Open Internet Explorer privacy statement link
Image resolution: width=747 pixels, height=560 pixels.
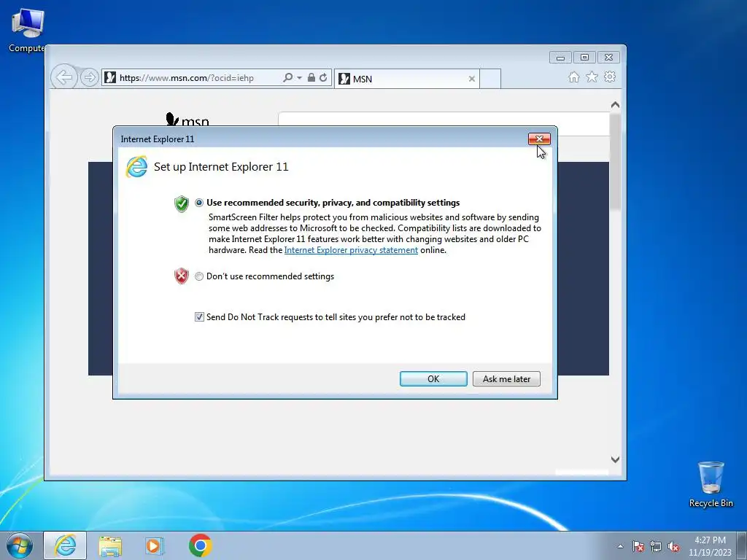(351, 250)
